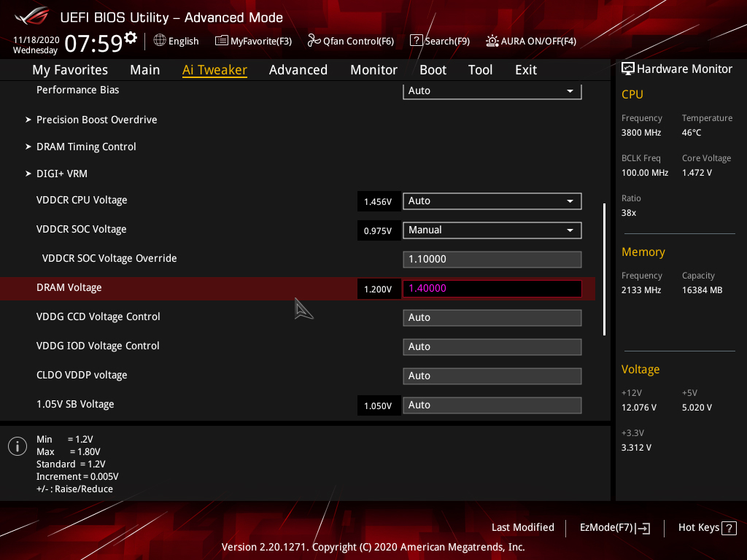This screenshot has height=560, width=747.
Task: Click the CPU frequency 3800 MHz value
Action: point(641,133)
